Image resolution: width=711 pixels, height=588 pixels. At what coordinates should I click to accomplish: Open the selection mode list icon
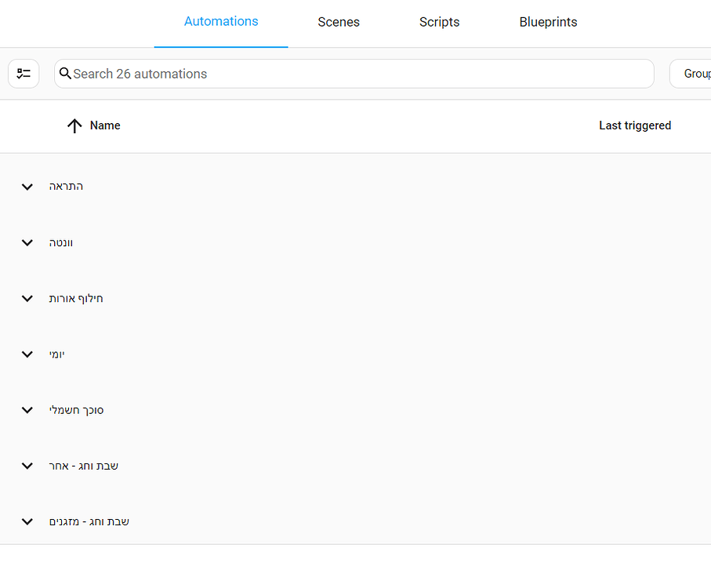(x=24, y=74)
